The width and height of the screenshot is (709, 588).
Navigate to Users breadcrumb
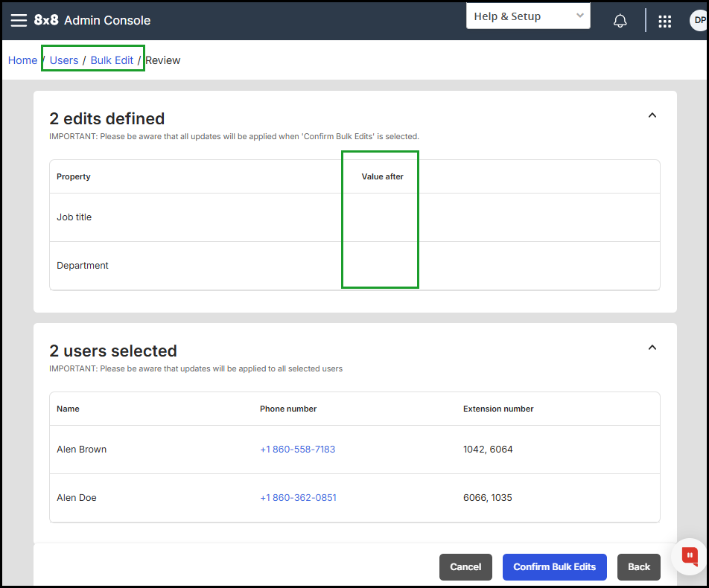tap(64, 60)
